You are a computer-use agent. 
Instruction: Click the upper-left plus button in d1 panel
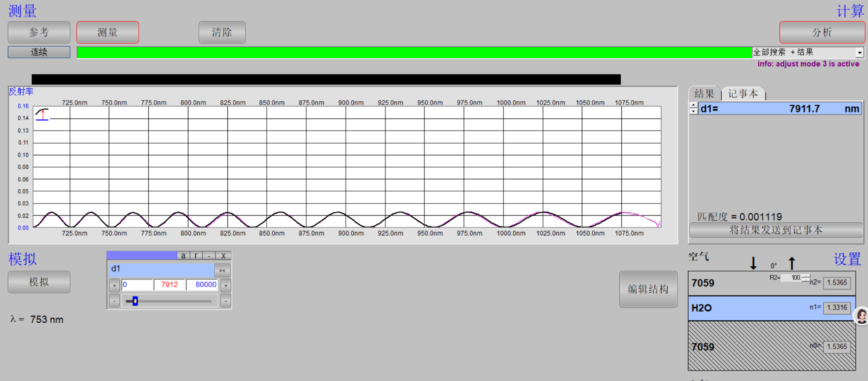115,285
